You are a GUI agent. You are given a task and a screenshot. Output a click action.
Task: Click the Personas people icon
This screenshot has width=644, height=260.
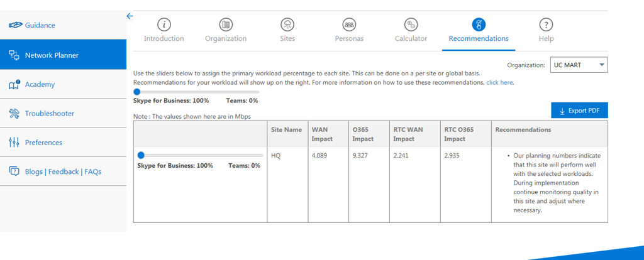(349, 24)
